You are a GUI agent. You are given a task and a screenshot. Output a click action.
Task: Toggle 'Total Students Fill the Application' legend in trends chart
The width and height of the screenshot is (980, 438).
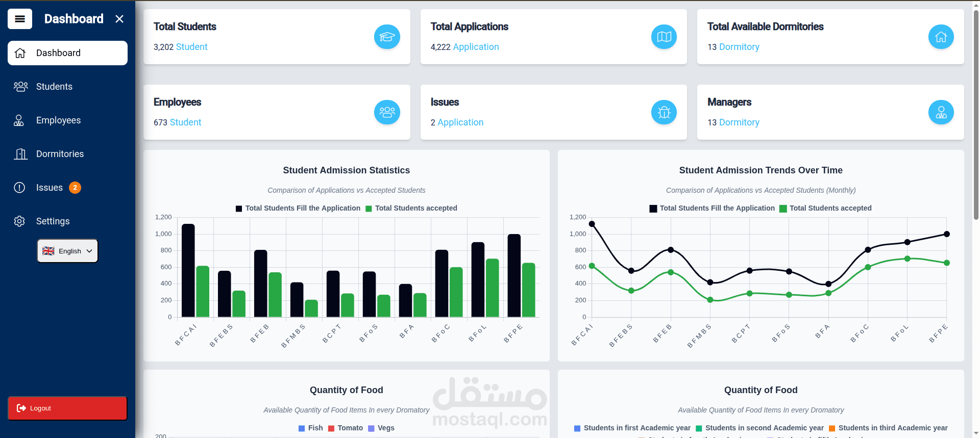[712, 208]
